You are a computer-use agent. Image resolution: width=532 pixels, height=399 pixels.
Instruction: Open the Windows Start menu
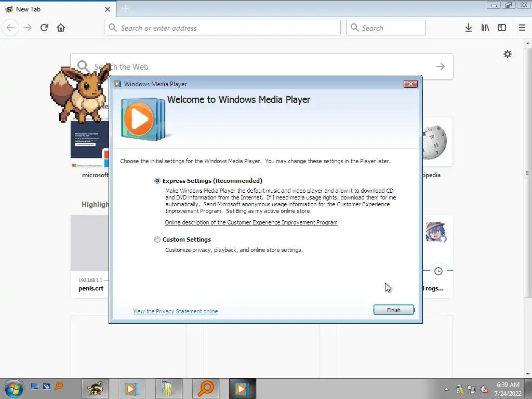[14, 389]
